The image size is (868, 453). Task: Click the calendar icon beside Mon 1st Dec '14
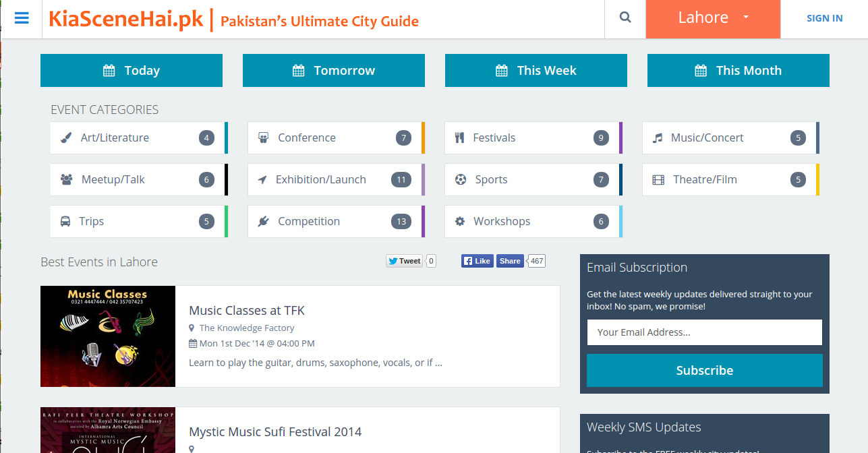click(x=193, y=344)
